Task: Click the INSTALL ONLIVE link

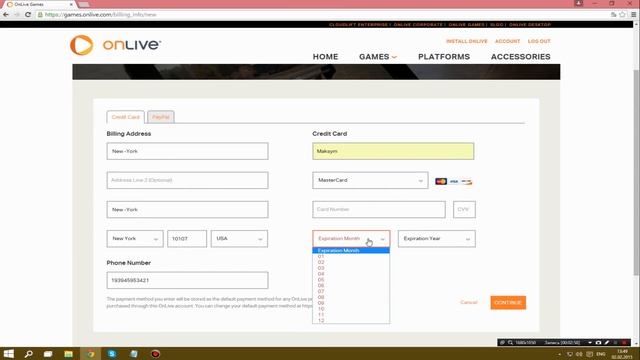Action: click(x=467, y=41)
